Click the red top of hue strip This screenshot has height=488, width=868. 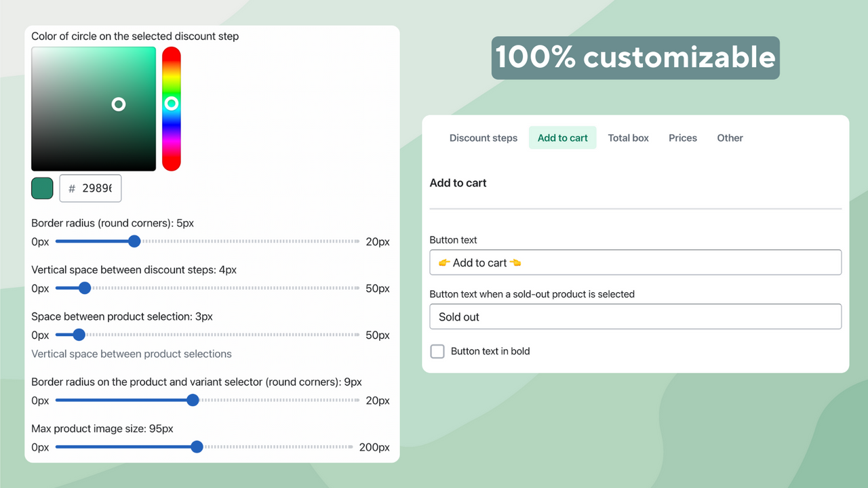[172, 53]
